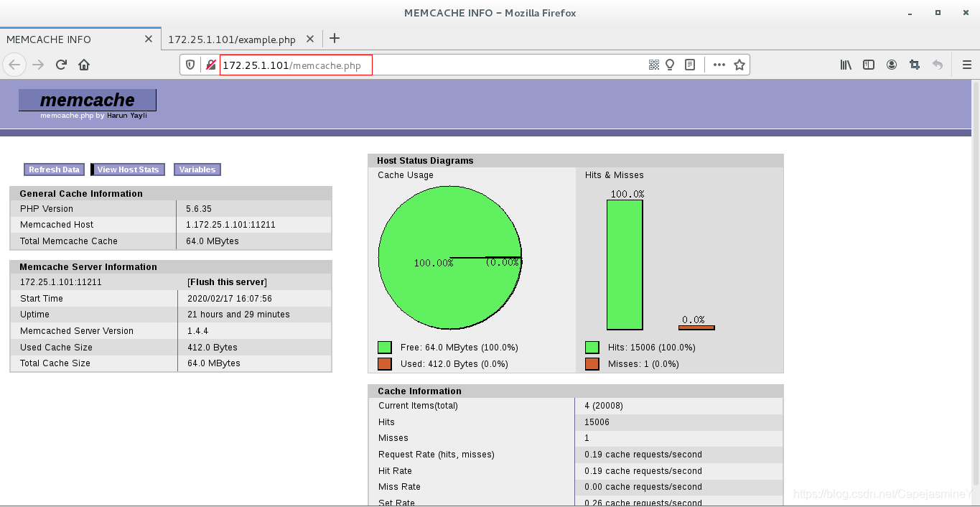
Task: Open the QR code icon in address bar
Action: pyautogui.click(x=653, y=65)
